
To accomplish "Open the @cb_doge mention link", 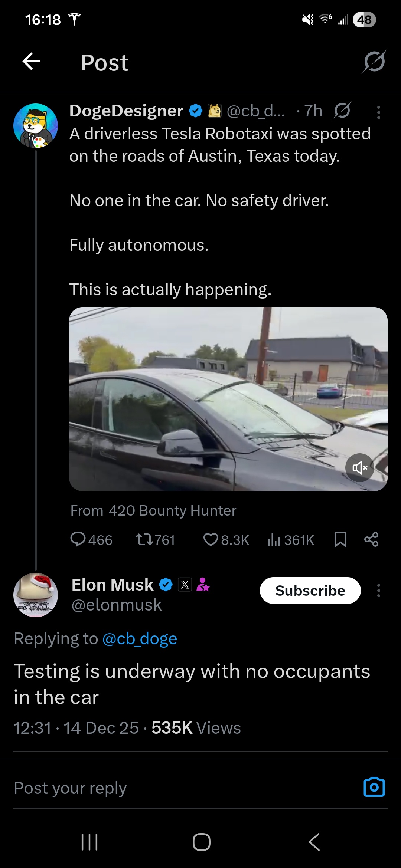I will (x=140, y=639).
